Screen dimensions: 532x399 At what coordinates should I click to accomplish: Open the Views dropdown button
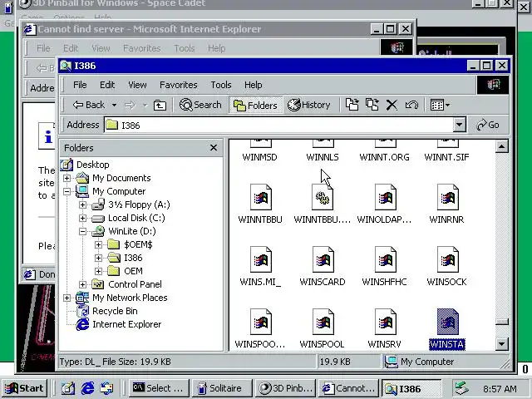point(440,105)
